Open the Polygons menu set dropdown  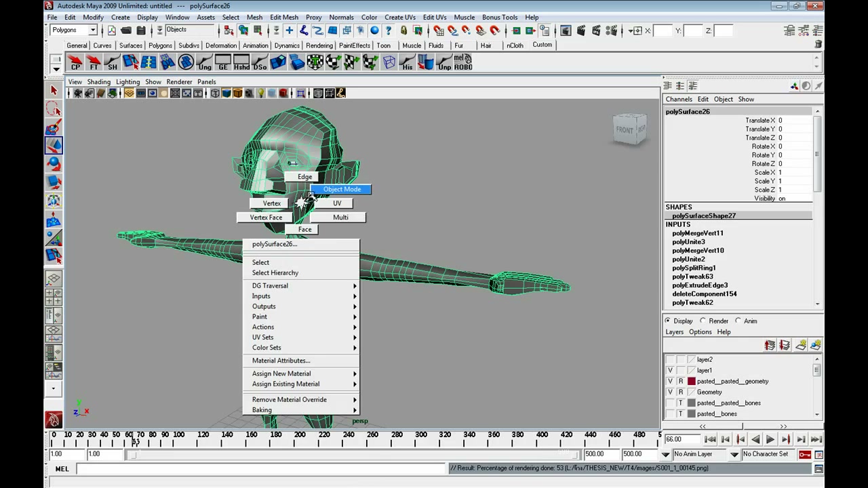(93, 30)
